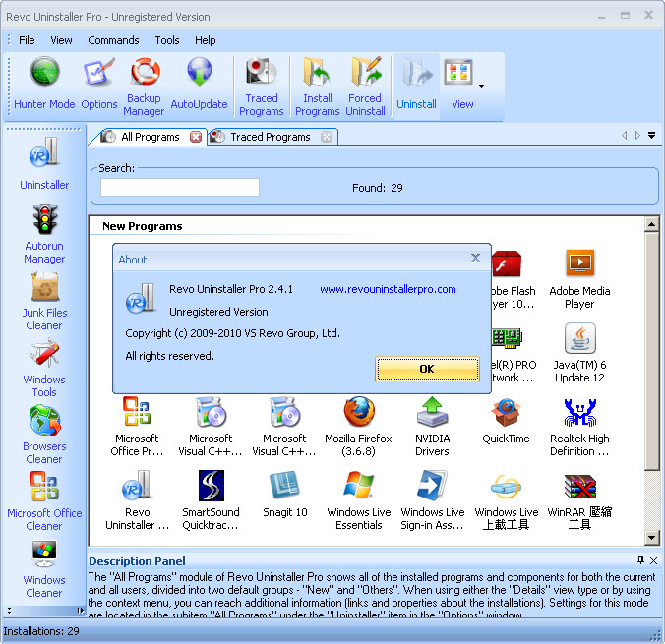
Task: Click the program list scrollbar thumb
Action: click(x=651, y=351)
